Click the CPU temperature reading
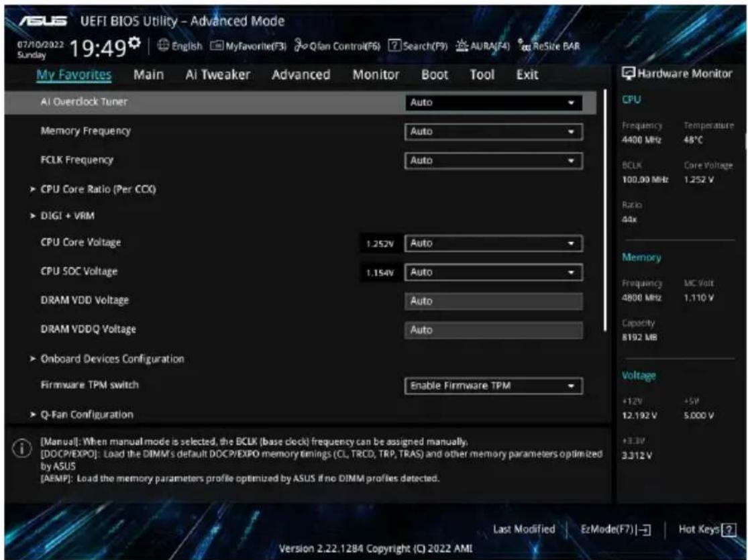 pyautogui.click(x=693, y=139)
